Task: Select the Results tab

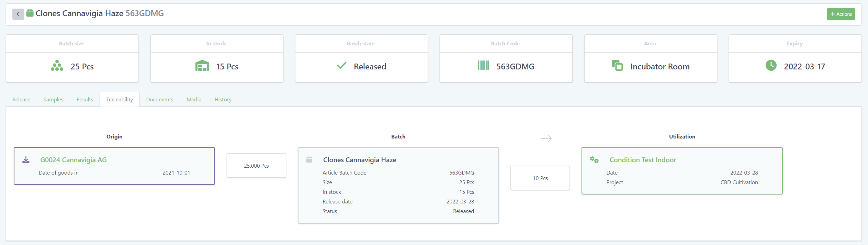Action: (x=84, y=100)
